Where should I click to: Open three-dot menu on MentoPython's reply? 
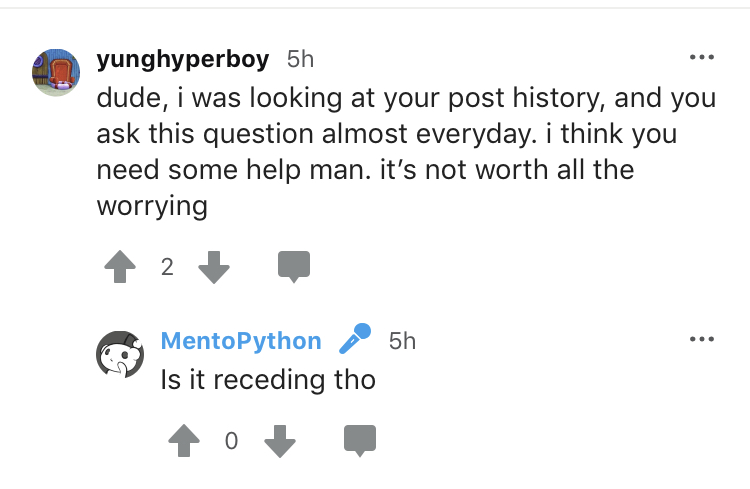click(702, 340)
